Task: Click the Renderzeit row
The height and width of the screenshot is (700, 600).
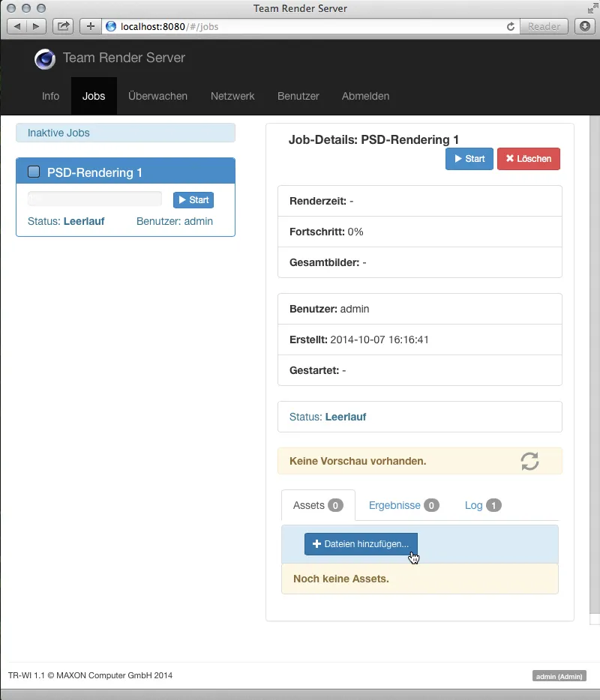Action: pos(420,202)
